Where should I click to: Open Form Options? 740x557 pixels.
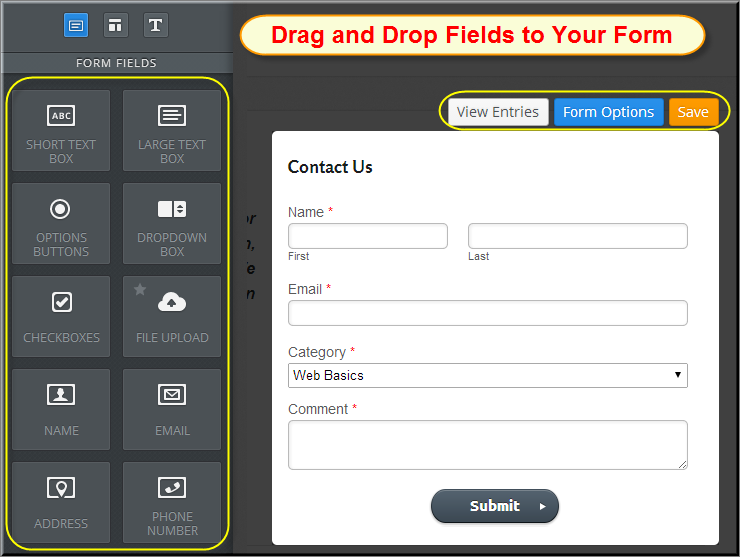608,112
